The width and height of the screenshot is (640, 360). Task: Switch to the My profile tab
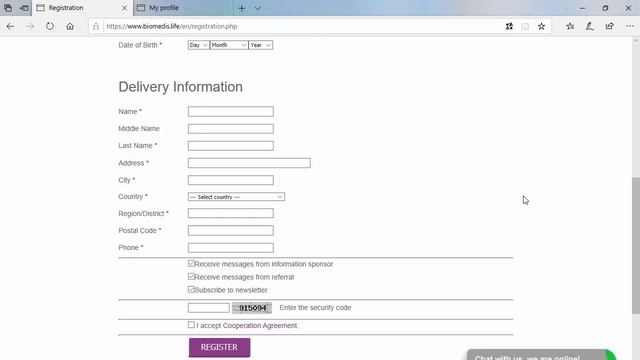(x=183, y=8)
